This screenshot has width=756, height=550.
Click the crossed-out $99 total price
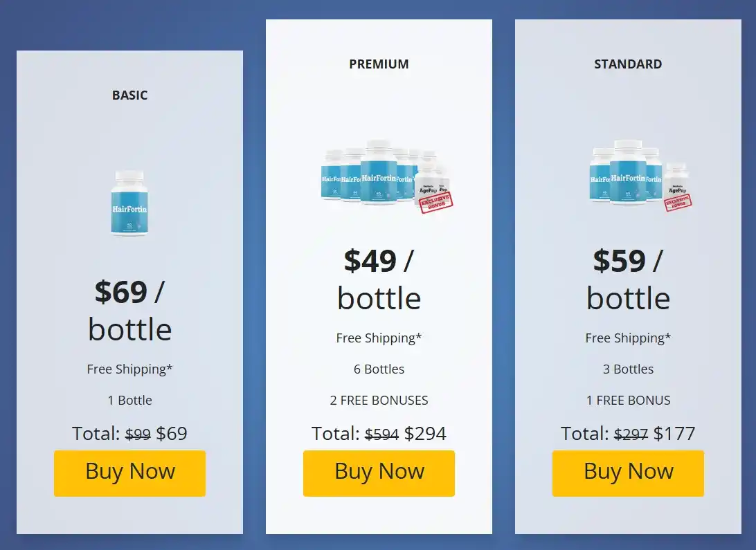(138, 434)
